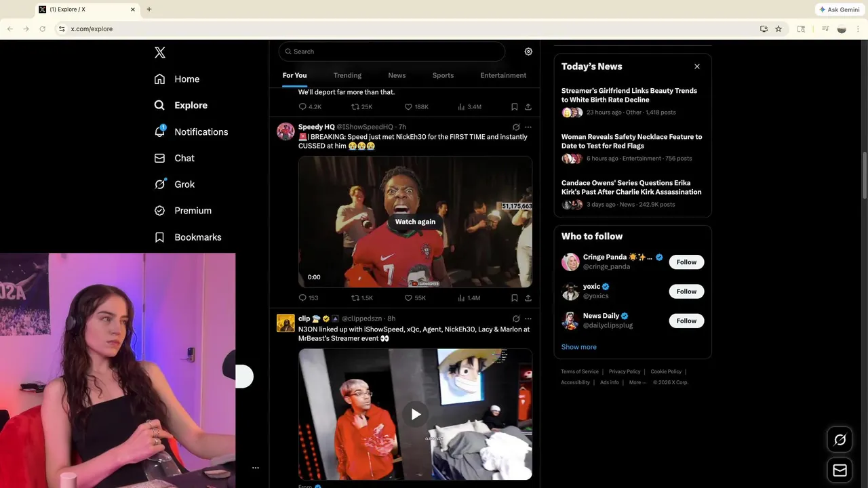Follow Cringe Panda

(686, 262)
